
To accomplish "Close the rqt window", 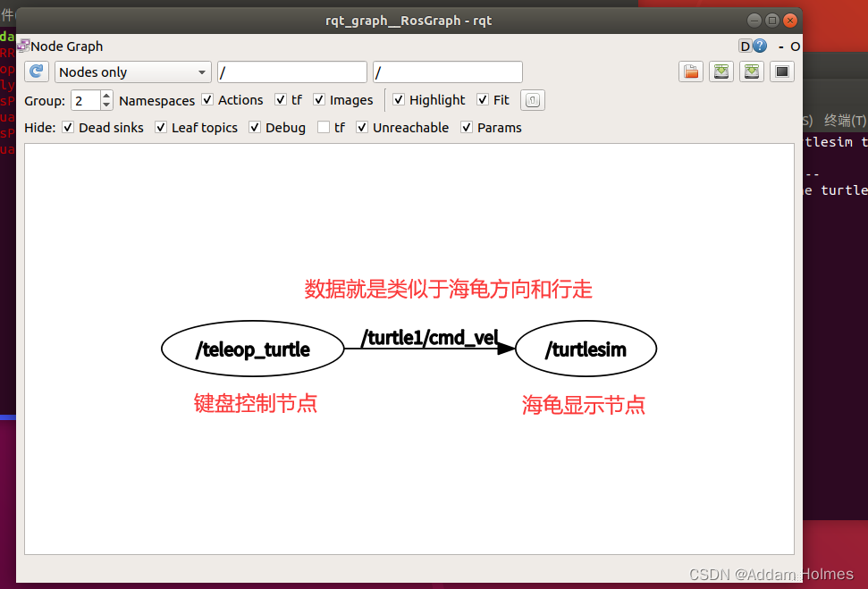I will coord(790,21).
